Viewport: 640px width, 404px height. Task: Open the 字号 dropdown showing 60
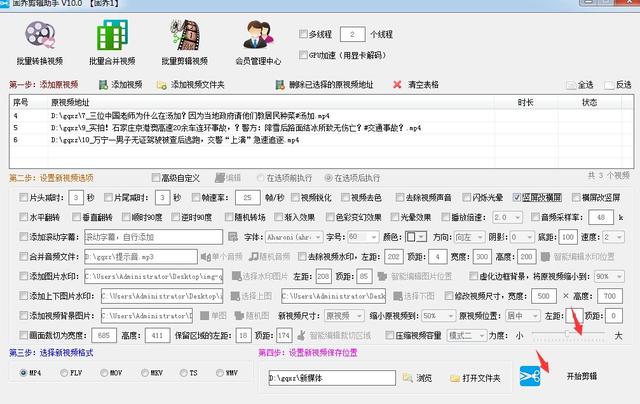pos(363,237)
